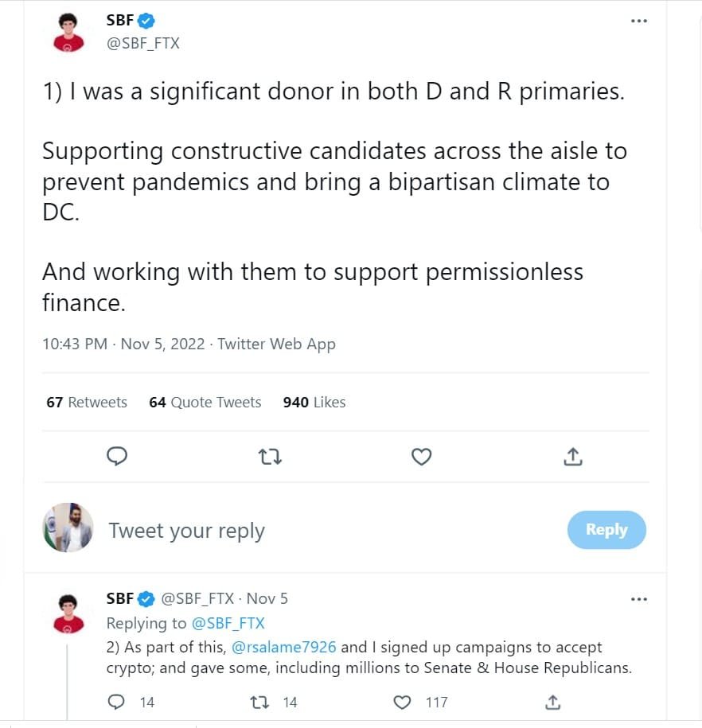Open the @rsalame7926 mention link
The image size is (702, 728).
[284, 648]
